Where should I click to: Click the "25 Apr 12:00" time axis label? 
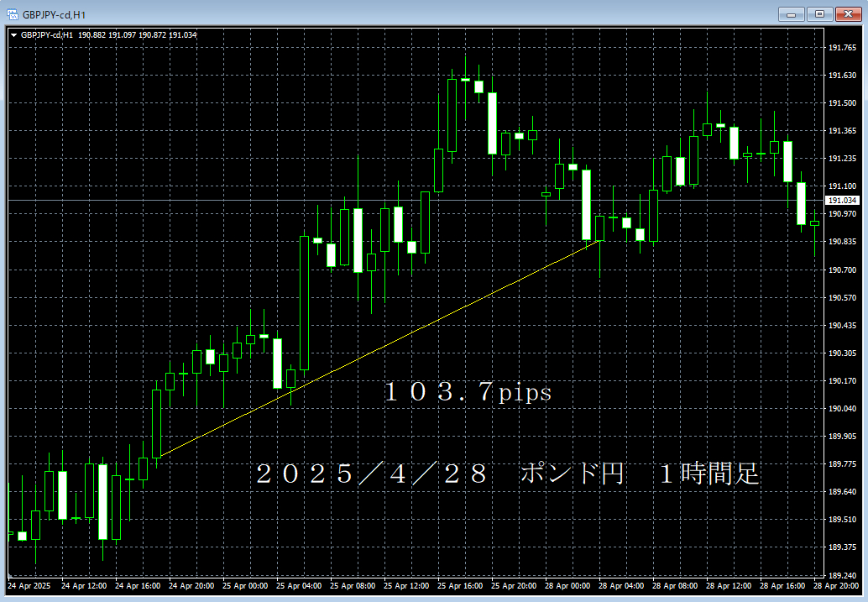tap(405, 586)
